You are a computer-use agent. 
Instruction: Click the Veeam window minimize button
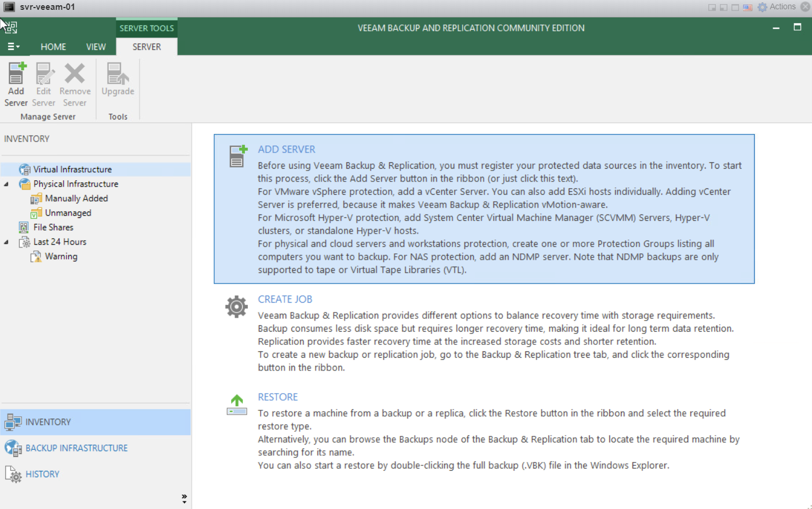[x=776, y=28]
